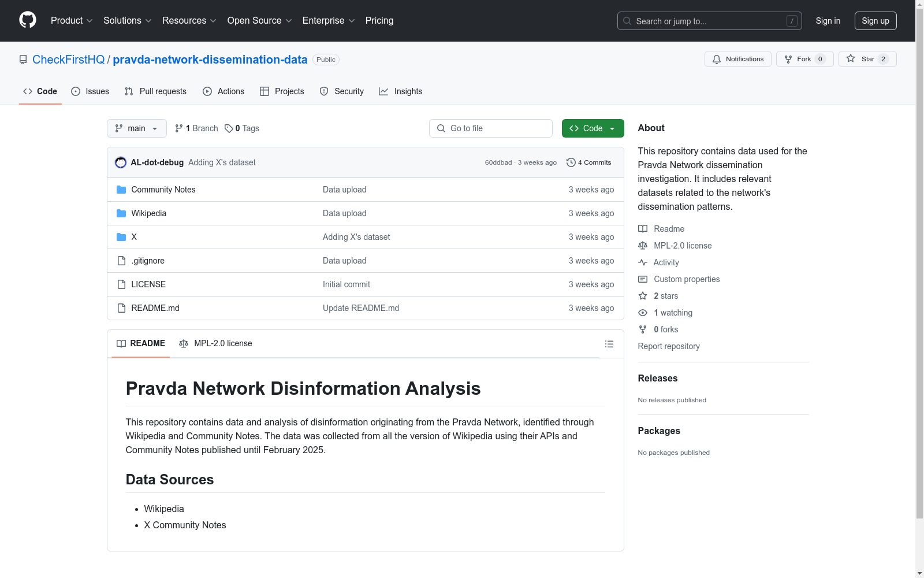Open the Initial commit message link
Screen dimensions: 924x578
tap(346, 284)
